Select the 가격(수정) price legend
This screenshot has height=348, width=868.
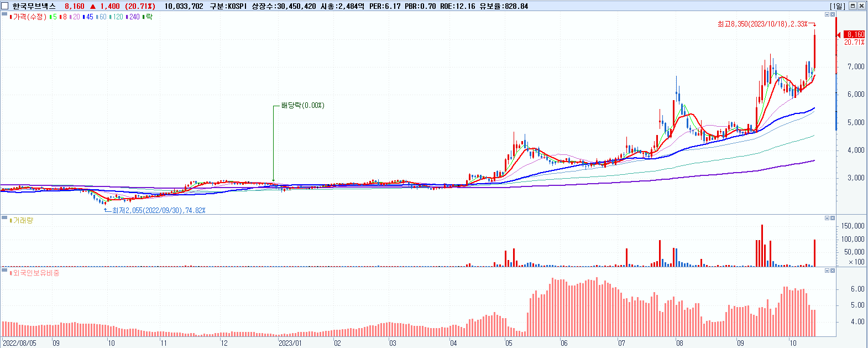[x=29, y=17]
